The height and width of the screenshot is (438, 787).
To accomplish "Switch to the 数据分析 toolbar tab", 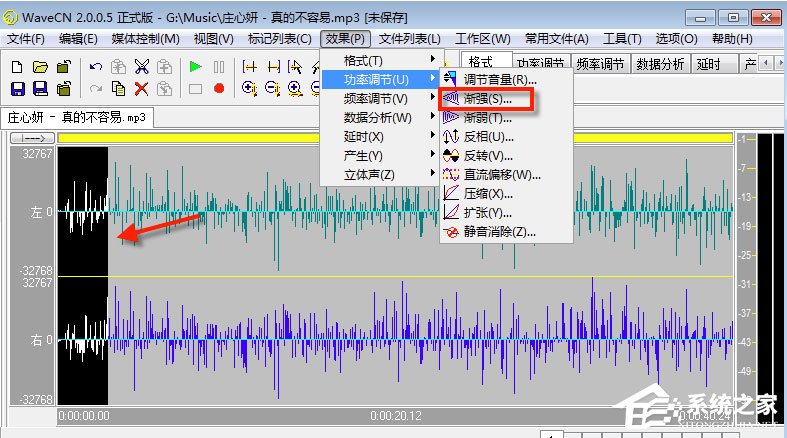I will (660, 63).
